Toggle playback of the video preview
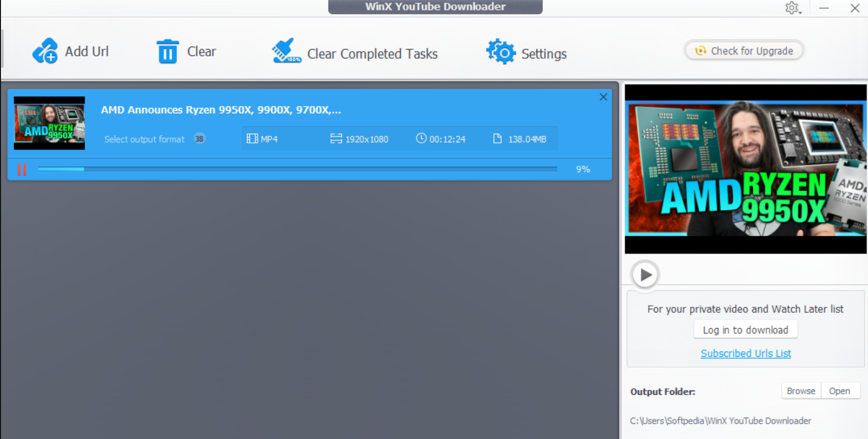868x439 pixels. click(644, 275)
